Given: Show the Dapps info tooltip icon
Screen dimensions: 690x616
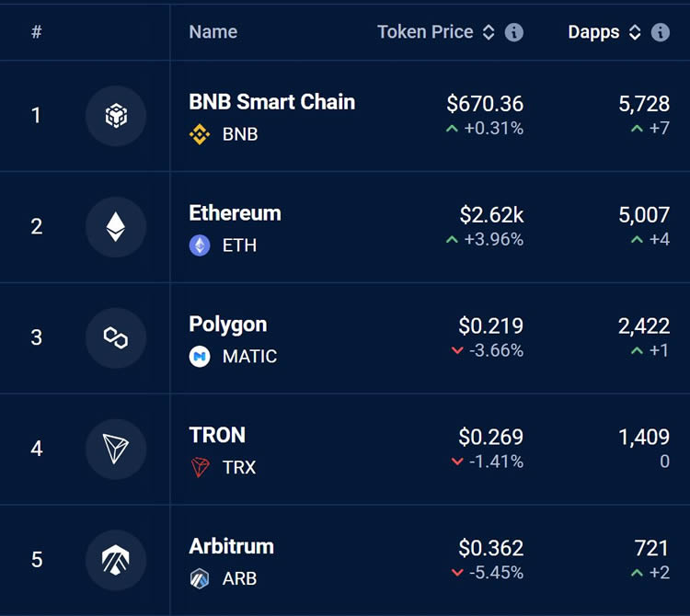Looking at the screenshot, I should pyautogui.click(x=661, y=32).
